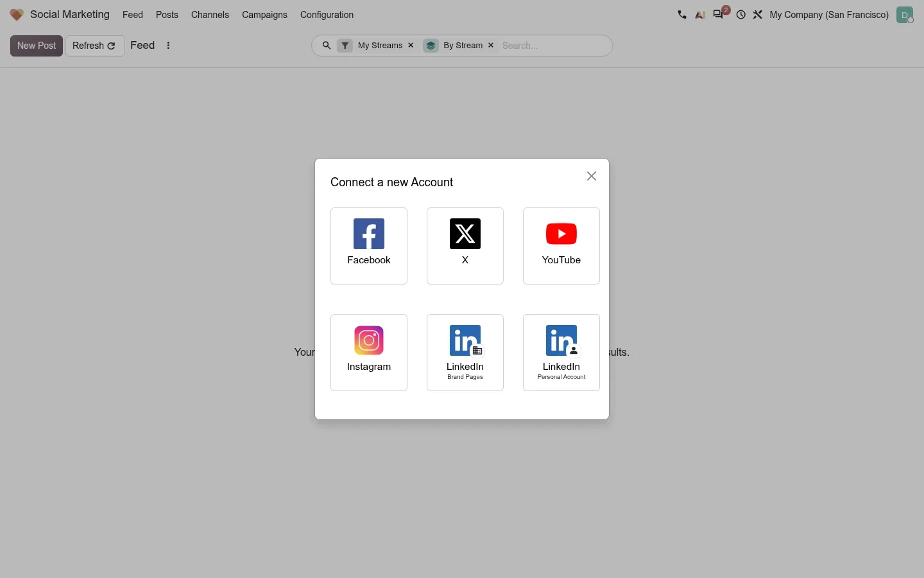This screenshot has height=578, width=924.
Task: Click the search magnifier icon
Action: click(327, 46)
